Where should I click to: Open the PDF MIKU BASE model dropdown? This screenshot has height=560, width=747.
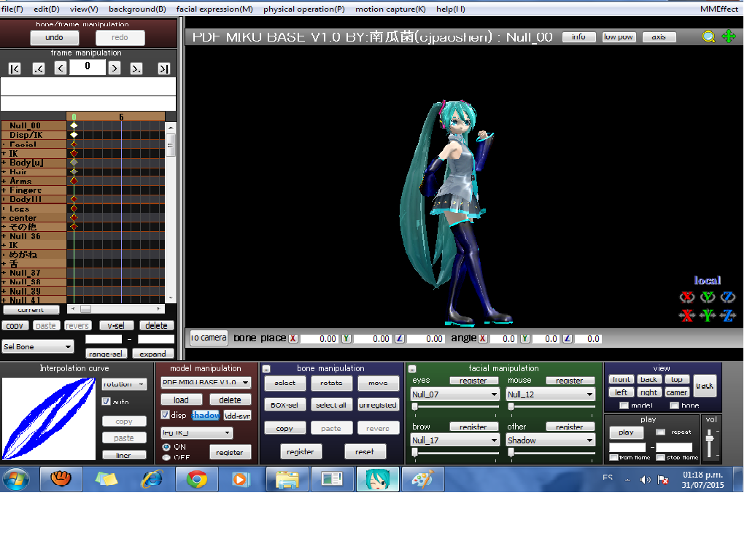click(x=205, y=382)
